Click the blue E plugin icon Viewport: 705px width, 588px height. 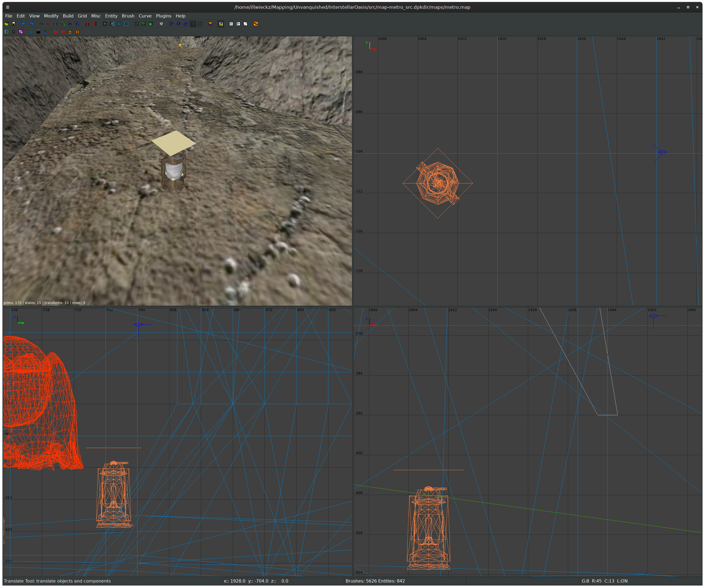45,32
